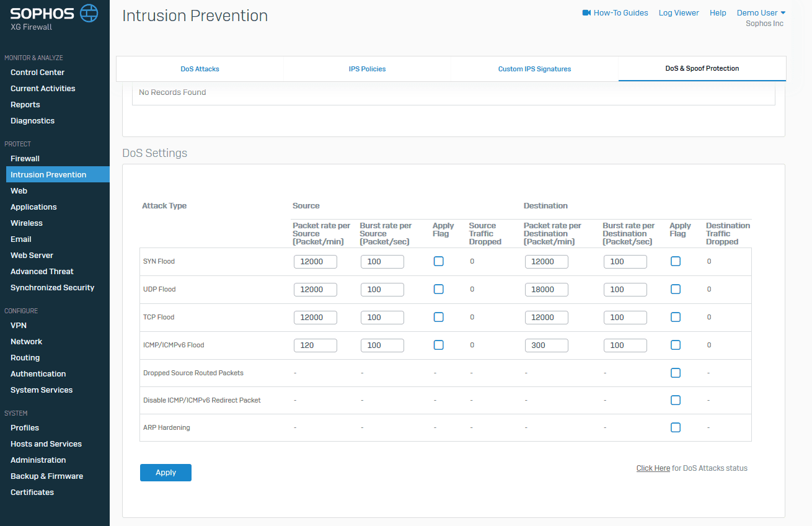
Task: Select the Custom IPS Signatures tab
Action: (x=534, y=69)
